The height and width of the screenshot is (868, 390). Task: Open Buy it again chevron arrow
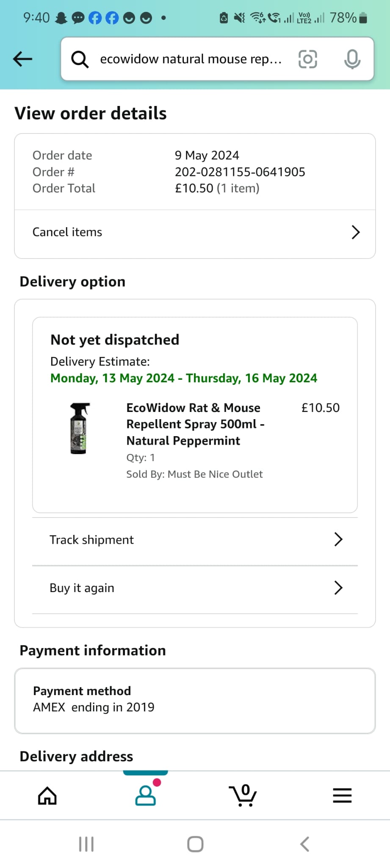(x=338, y=588)
